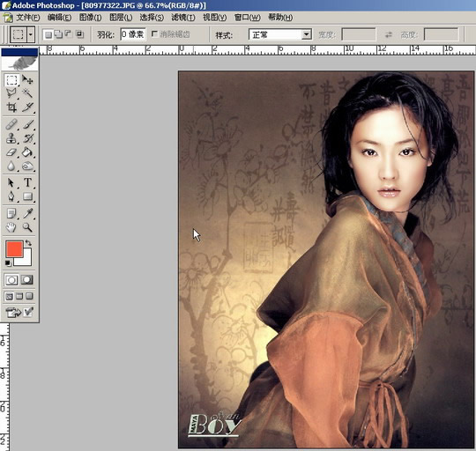
Task: Select the Brush tool
Action: click(x=27, y=125)
